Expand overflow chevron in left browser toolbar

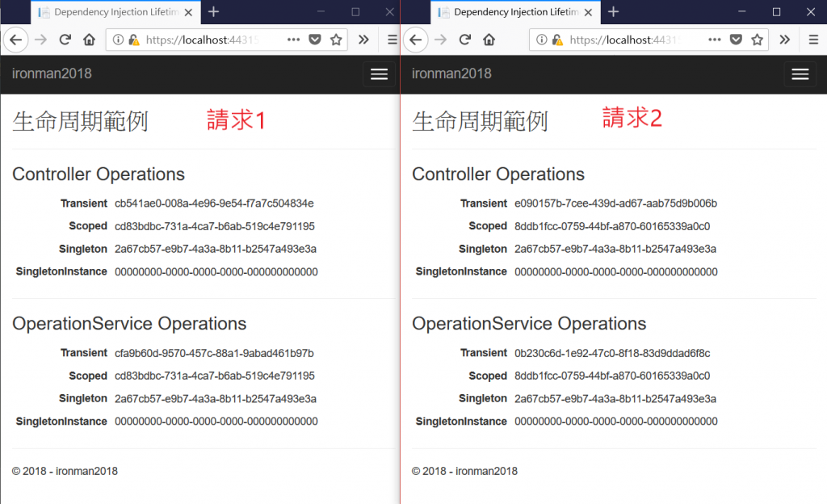click(363, 40)
